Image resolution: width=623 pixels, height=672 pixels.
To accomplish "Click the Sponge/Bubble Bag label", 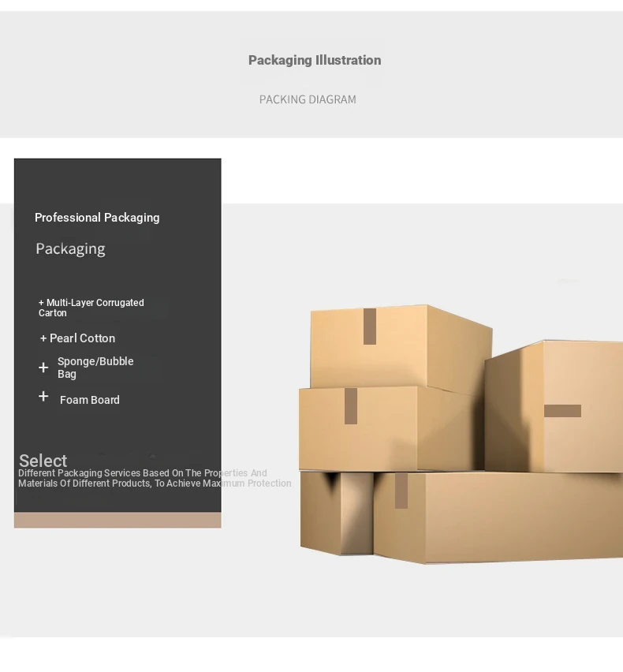I will tap(95, 368).
